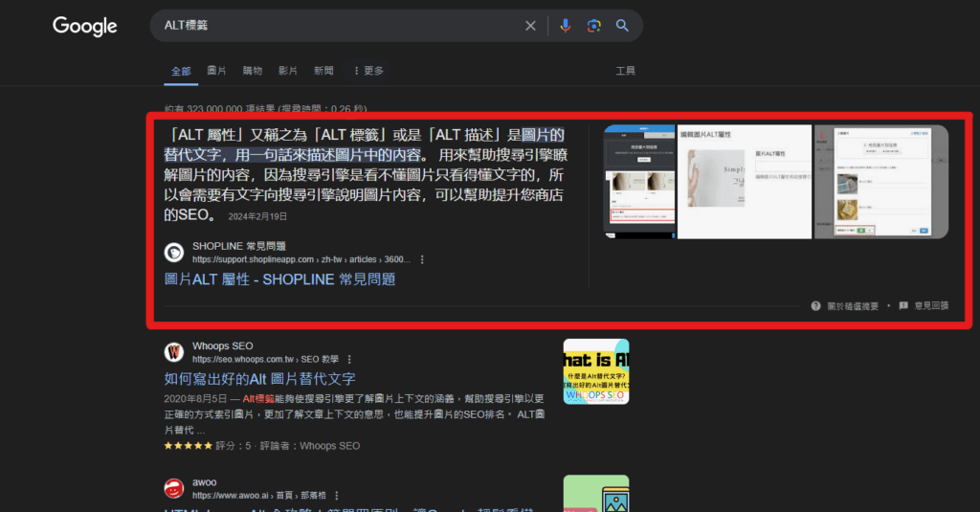Viewport: 980px width, 512px height.
Task: Open three-dot menu beside SHOPLINE URL
Action: point(422,259)
